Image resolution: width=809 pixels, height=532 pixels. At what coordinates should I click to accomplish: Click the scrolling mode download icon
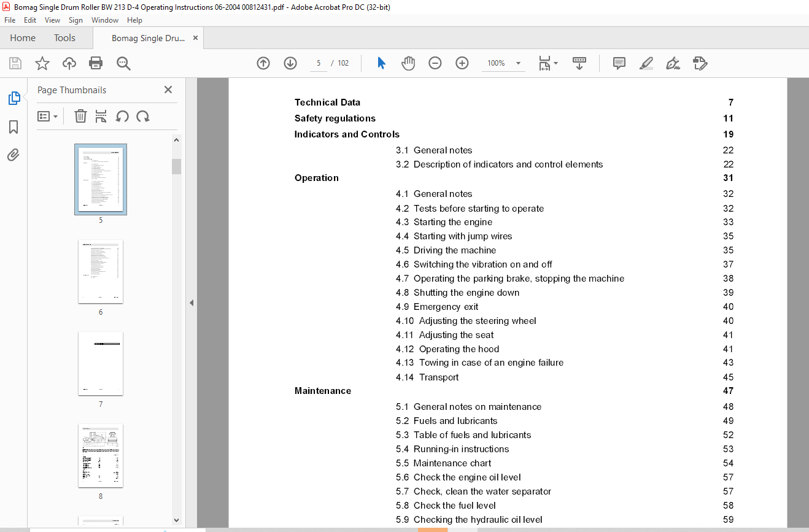click(x=579, y=63)
